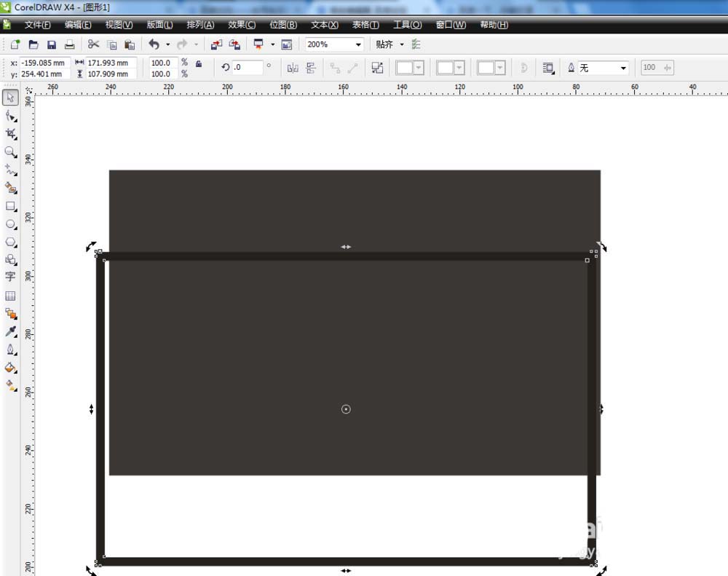The width and height of the screenshot is (728, 576).
Task: Select the Crop tool in the toolbox
Action: pos(11,134)
